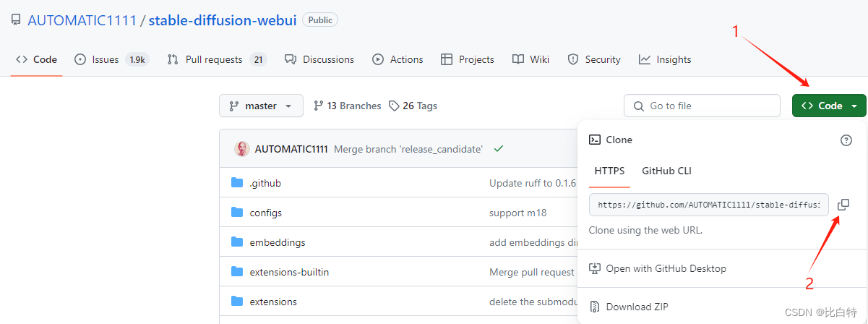Click the folder icon beside the extensions row
Image resolution: width=868 pixels, height=324 pixels.
point(237,302)
